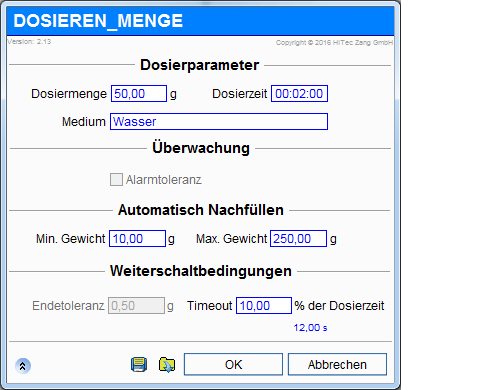The height and width of the screenshot is (390, 492).
Task: Select the Min. Gewicht input field
Action: pos(137,239)
